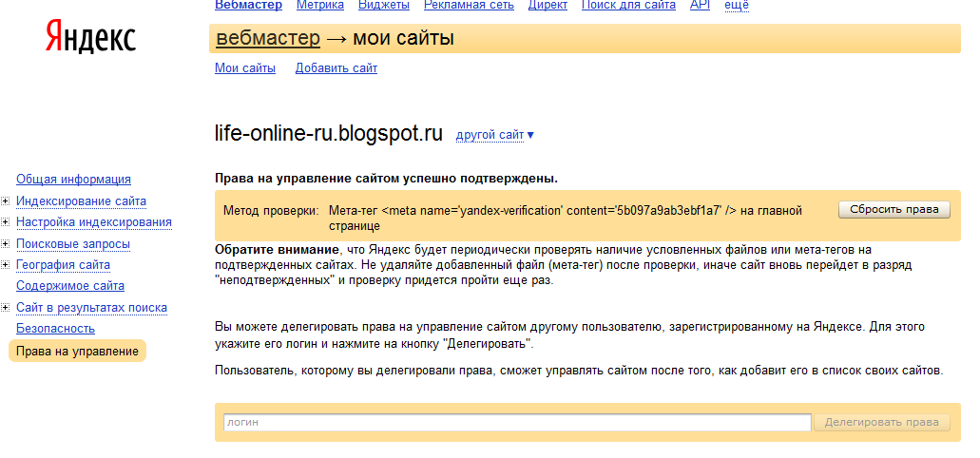Open Безопасность in sidebar
Viewport: 980px width, 458px height.
point(56,328)
